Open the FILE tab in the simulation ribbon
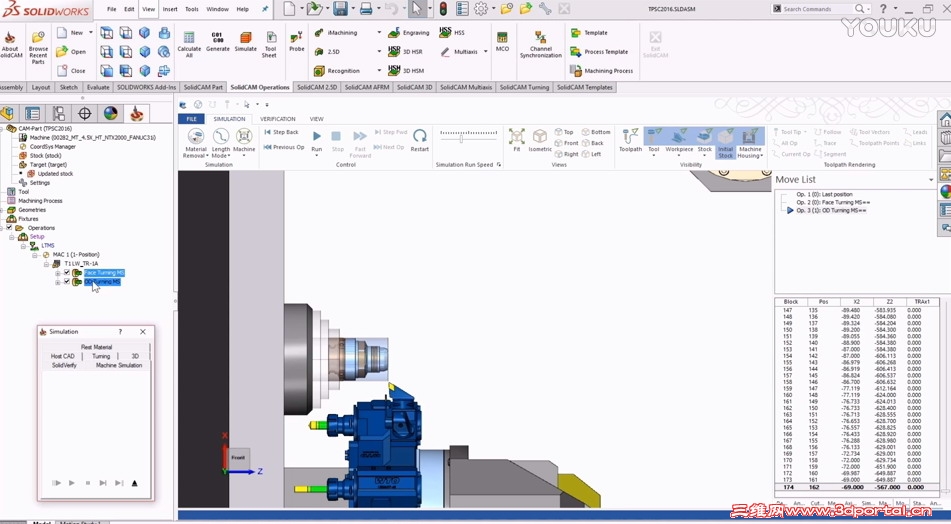The height and width of the screenshot is (524, 951). tap(191, 119)
